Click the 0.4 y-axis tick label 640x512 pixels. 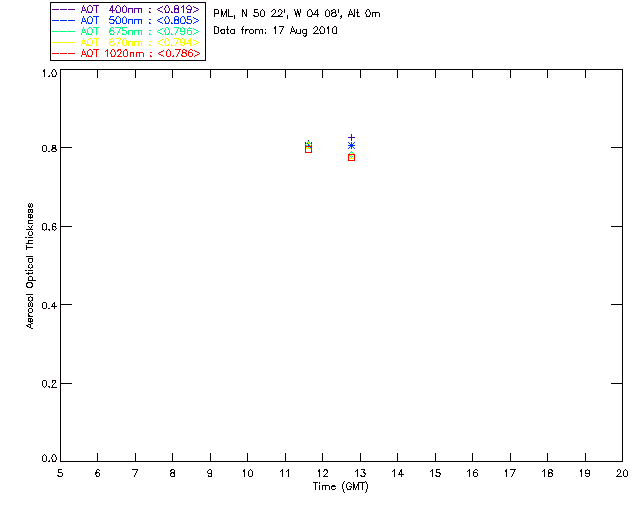point(49,305)
